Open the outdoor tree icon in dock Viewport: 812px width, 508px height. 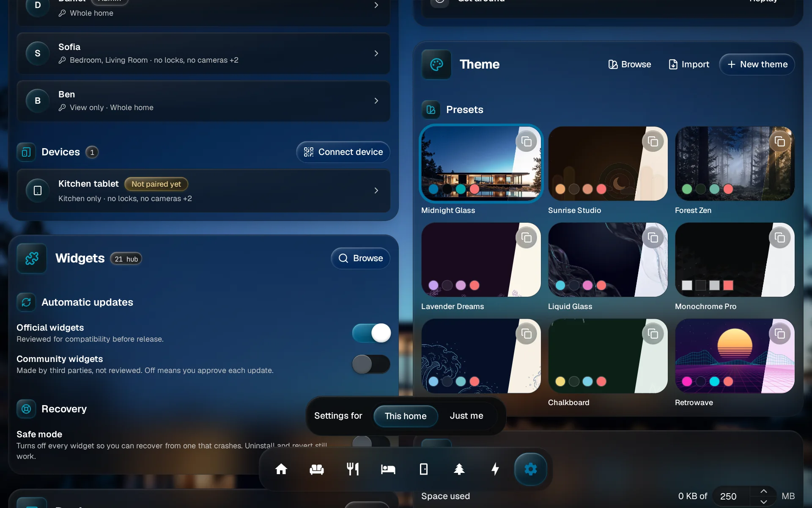[459, 469]
